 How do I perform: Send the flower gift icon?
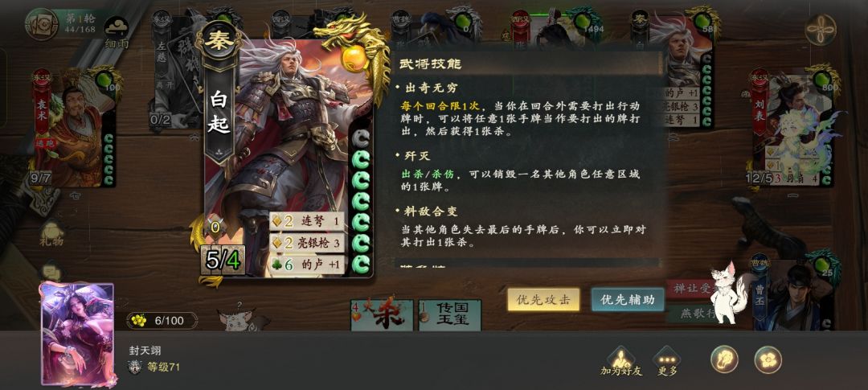pos(768,359)
